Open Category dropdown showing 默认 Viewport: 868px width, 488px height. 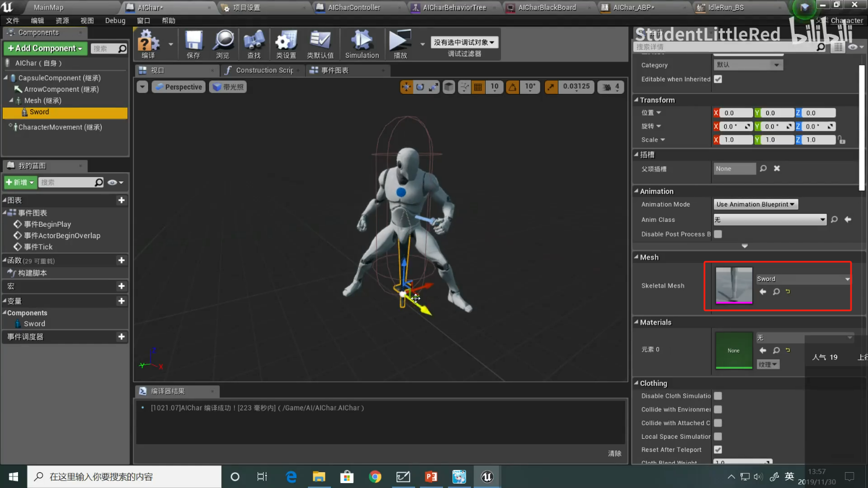748,64
